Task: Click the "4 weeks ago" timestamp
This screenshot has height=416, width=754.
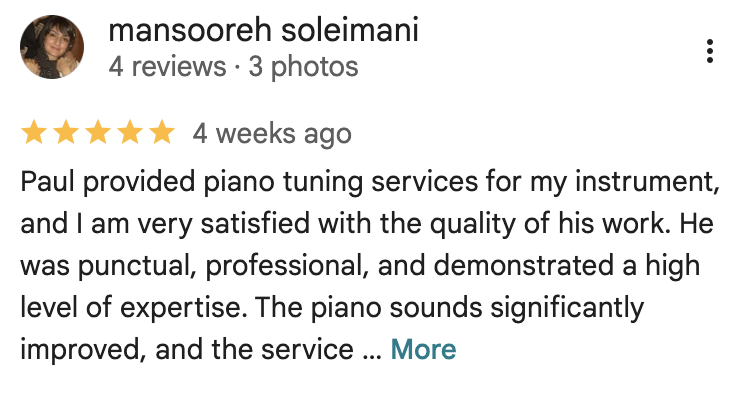Action: pyautogui.click(x=272, y=133)
